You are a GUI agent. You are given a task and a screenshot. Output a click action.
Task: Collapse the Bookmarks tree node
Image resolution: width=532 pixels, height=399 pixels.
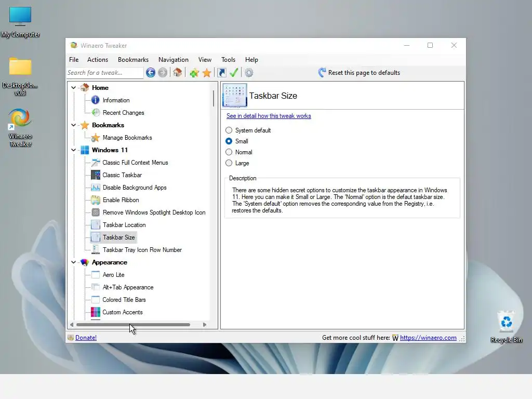[x=73, y=125]
